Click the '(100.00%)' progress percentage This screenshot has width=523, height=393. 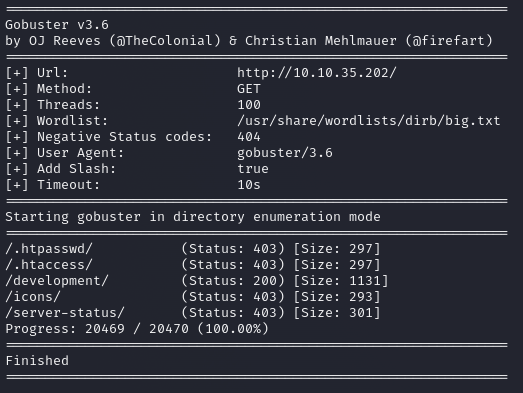[x=233, y=329]
